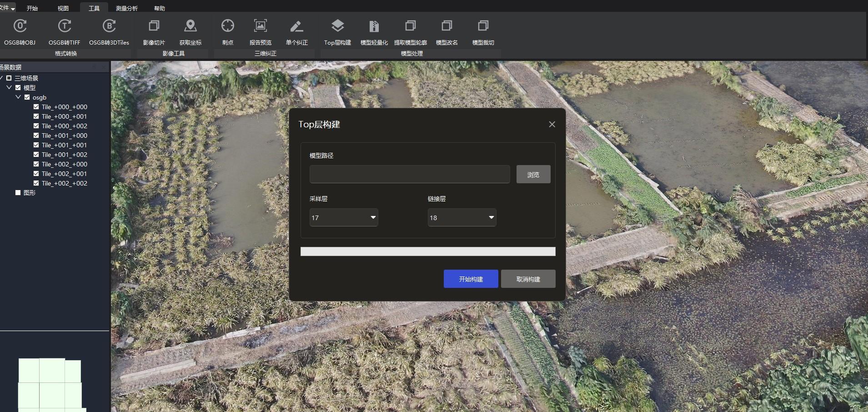Switch to the 测量分析 ribbon tab
The width and height of the screenshot is (868, 412).
point(126,8)
